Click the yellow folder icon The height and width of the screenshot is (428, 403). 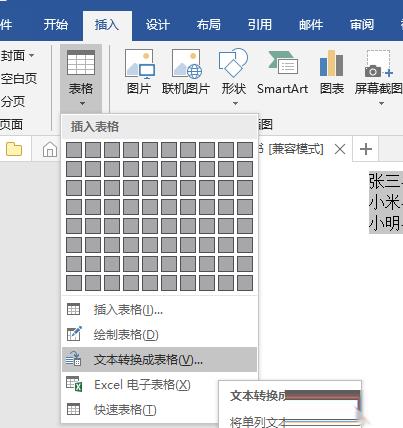point(14,149)
